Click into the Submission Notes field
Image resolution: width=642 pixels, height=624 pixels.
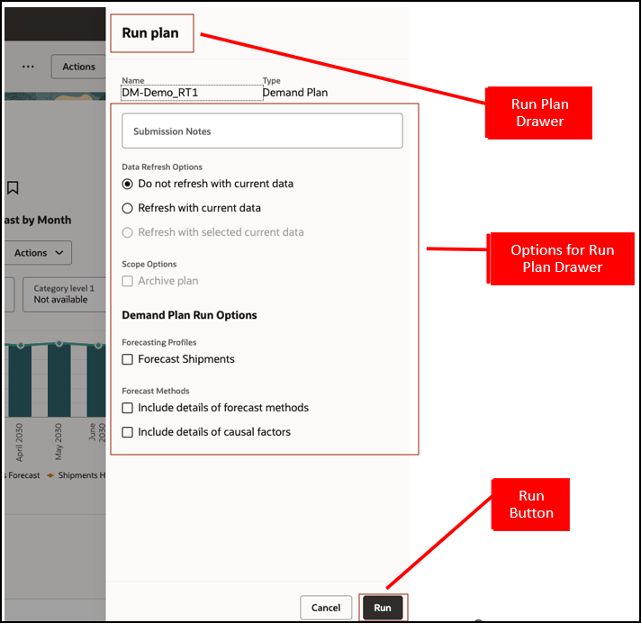(262, 131)
